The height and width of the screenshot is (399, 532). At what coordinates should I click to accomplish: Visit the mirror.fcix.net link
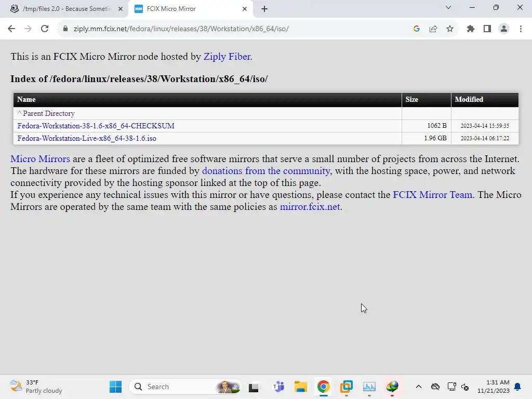click(310, 207)
